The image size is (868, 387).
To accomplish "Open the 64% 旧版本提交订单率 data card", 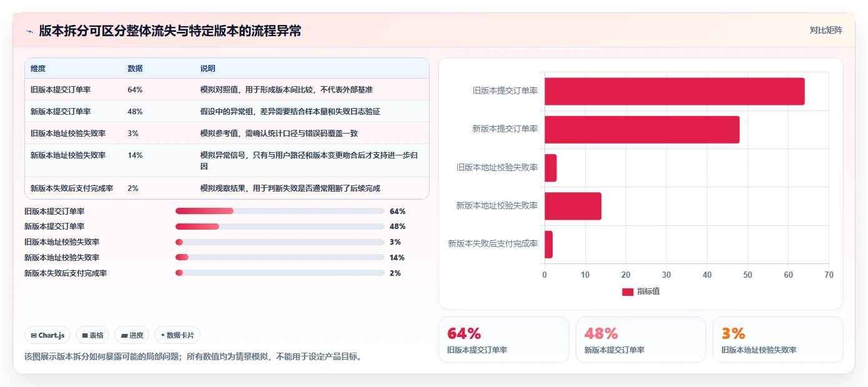I will pyautogui.click(x=504, y=340).
